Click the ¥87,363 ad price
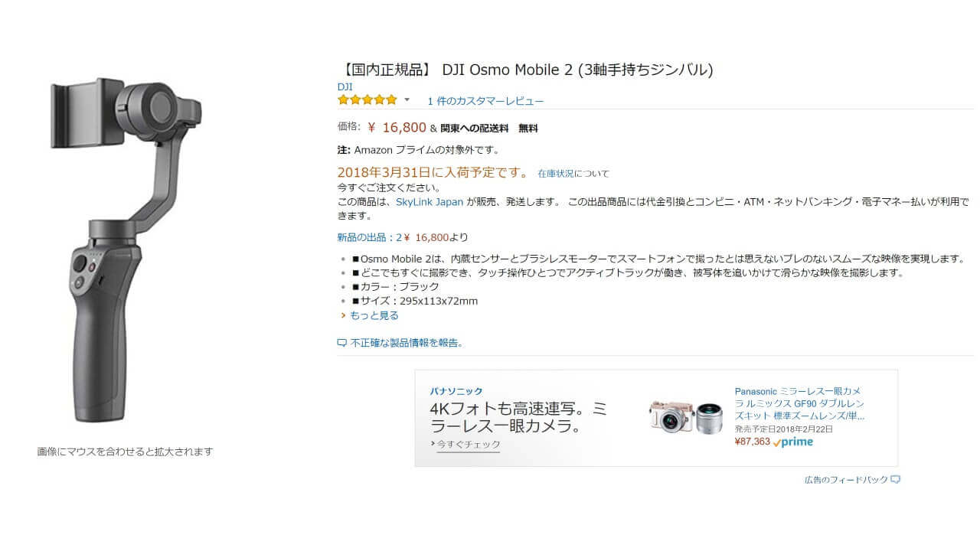The image size is (980, 551). 753,442
